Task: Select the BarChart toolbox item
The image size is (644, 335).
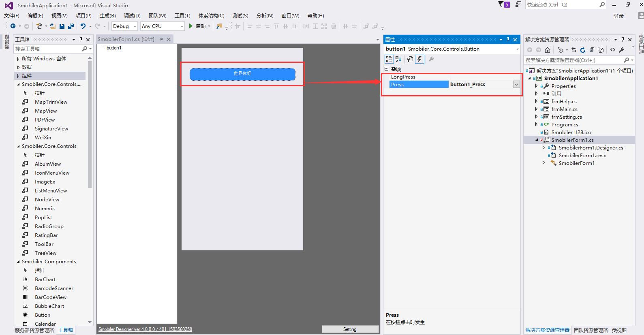Action: click(45, 280)
